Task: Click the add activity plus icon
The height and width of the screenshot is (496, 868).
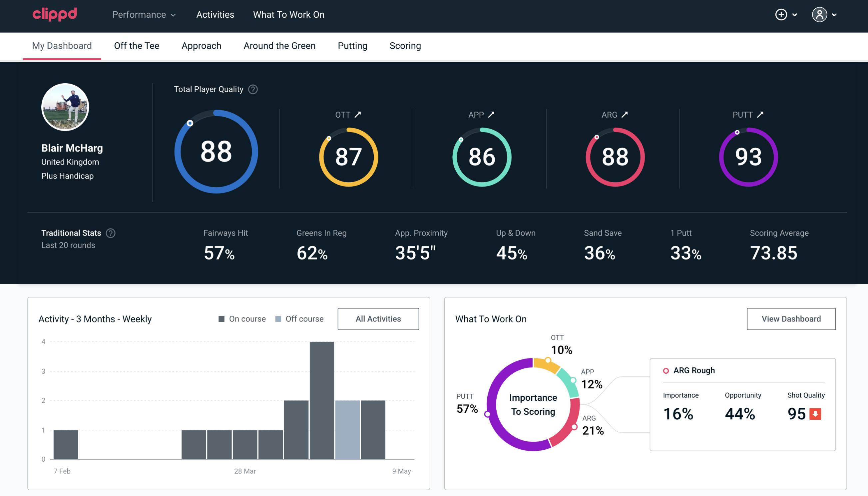Action: click(781, 15)
